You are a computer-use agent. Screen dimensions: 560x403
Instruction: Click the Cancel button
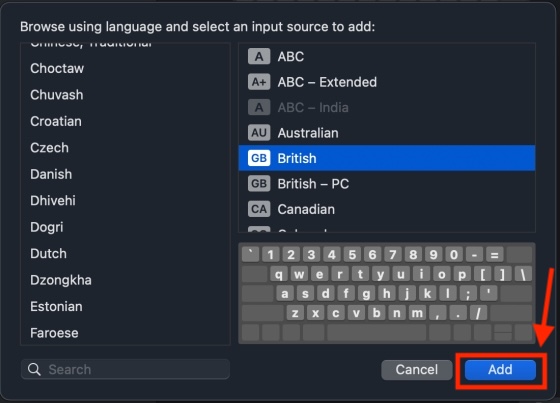coord(417,369)
